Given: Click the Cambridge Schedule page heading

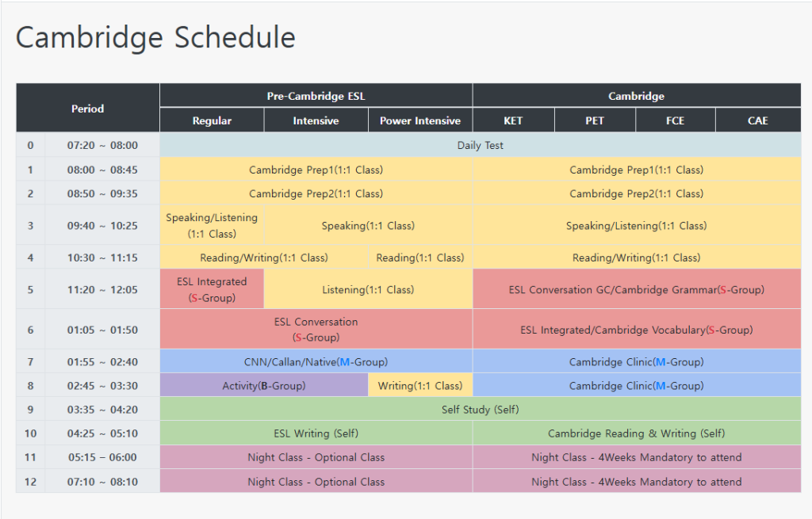Looking at the screenshot, I should tap(155, 37).
